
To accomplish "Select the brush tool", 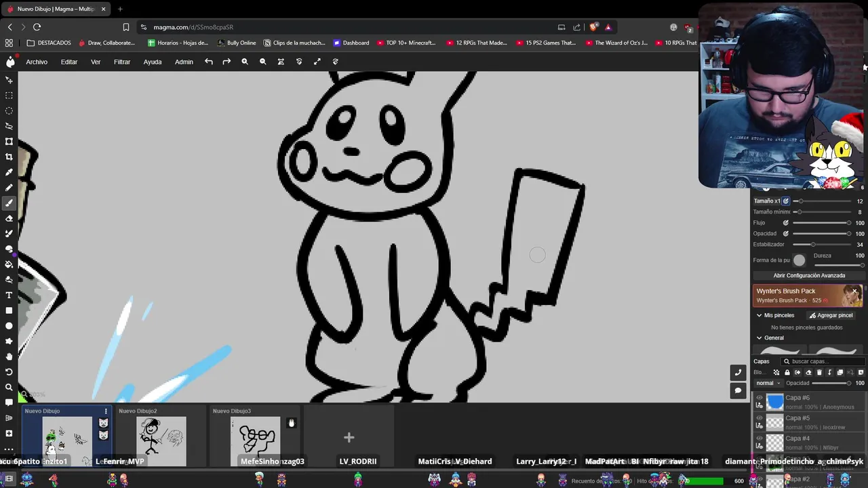I will pos(9,203).
